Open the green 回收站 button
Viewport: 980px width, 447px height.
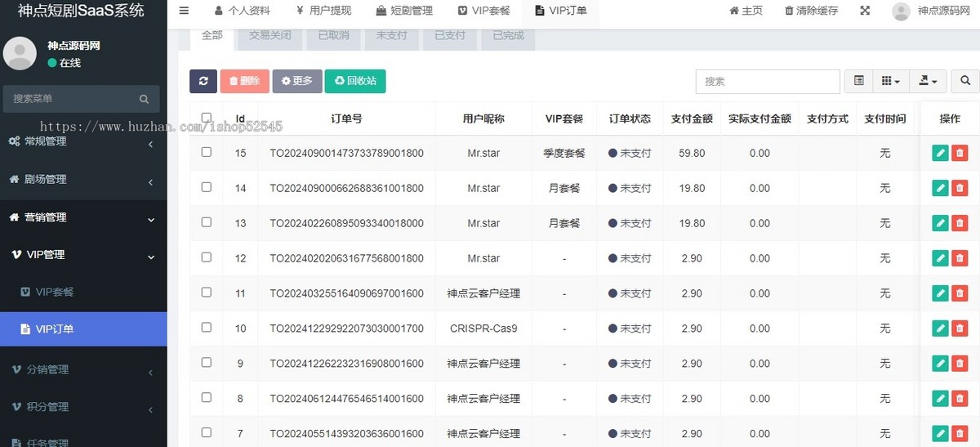point(355,81)
